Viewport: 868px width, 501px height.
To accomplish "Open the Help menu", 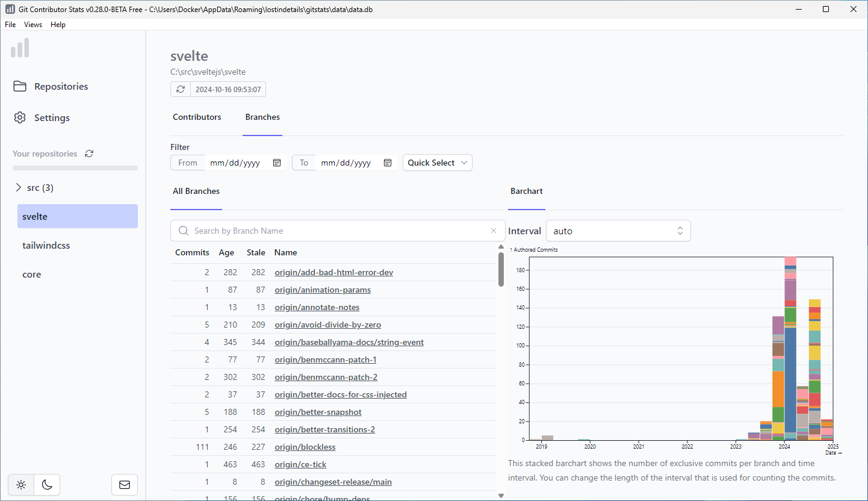I will [x=58, y=25].
